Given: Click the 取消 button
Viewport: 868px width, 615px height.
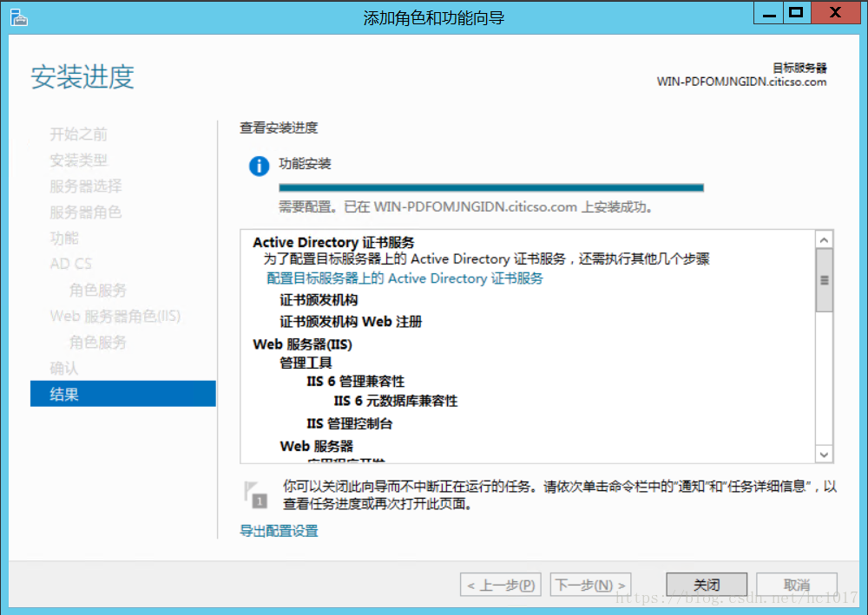Looking at the screenshot, I should tap(797, 585).
